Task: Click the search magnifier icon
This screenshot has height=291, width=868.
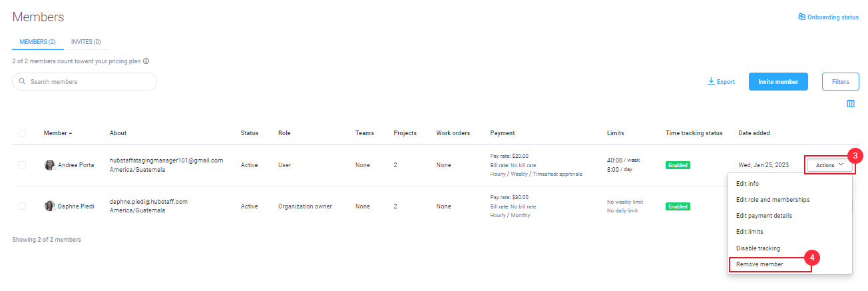Action: pyautogui.click(x=22, y=81)
